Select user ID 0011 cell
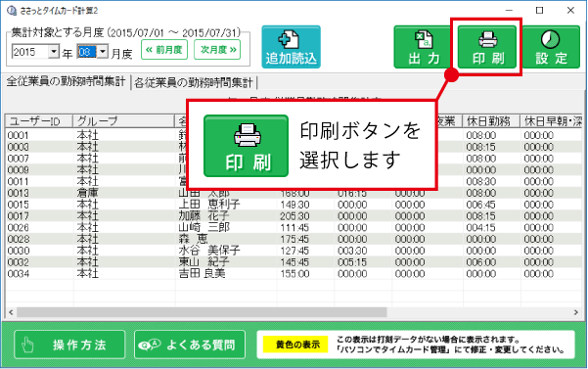Screen dimensions: 588x369 18,181
